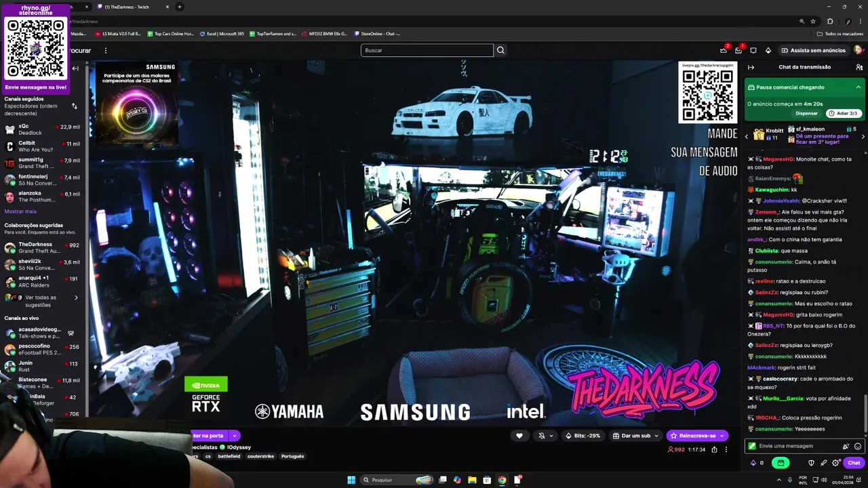Click Adiar 3/3 to snooze ad

click(x=844, y=113)
